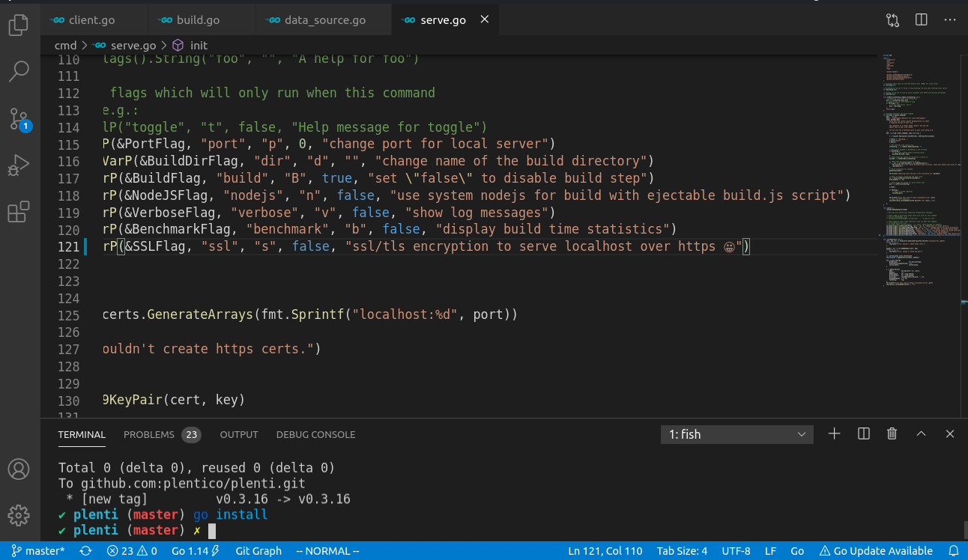Click the master* git branch in status bar
The width and height of the screenshot is (968, 560).
pyautogui.click(x=38, y=551)
